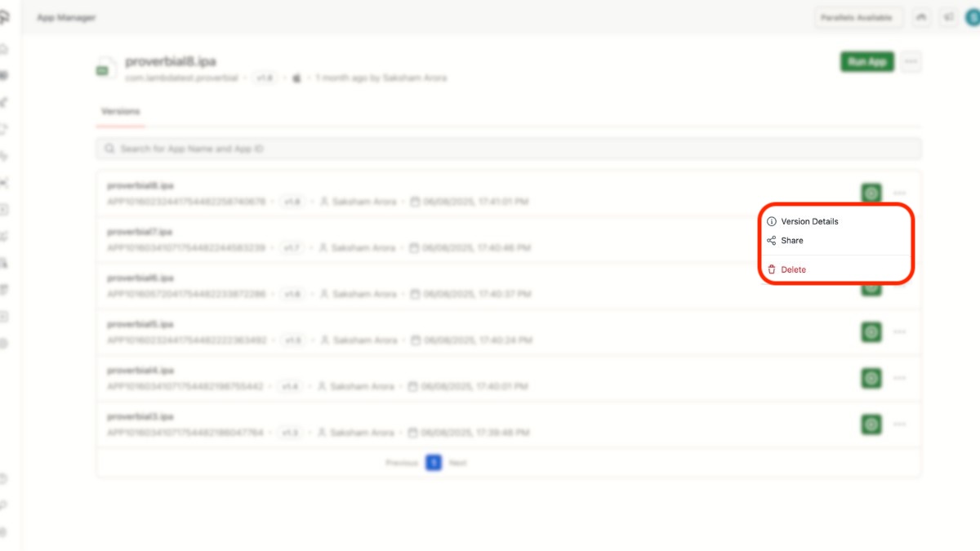Image resolution: width=980 pixels, height=551 pixels.
Task: Click the Parallels Available button
Action: pyautogui.click(x=858, y=17)
